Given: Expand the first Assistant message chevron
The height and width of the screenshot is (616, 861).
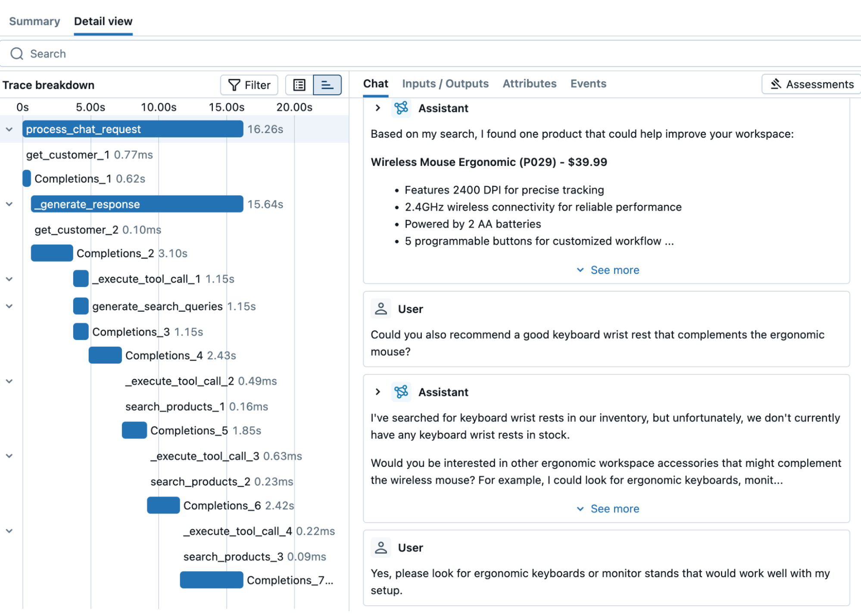Looking at the screenshot, I should click(x=378, y=108).
